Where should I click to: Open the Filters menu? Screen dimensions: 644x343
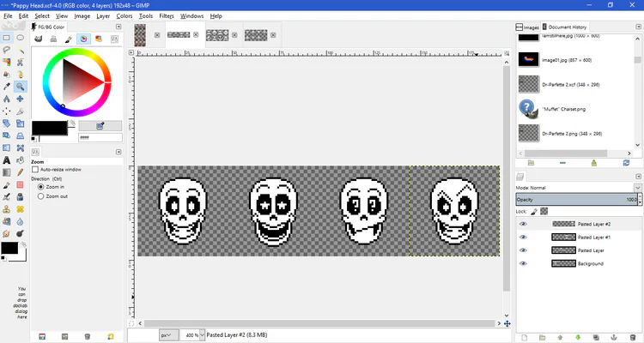(x=167, y=16)
